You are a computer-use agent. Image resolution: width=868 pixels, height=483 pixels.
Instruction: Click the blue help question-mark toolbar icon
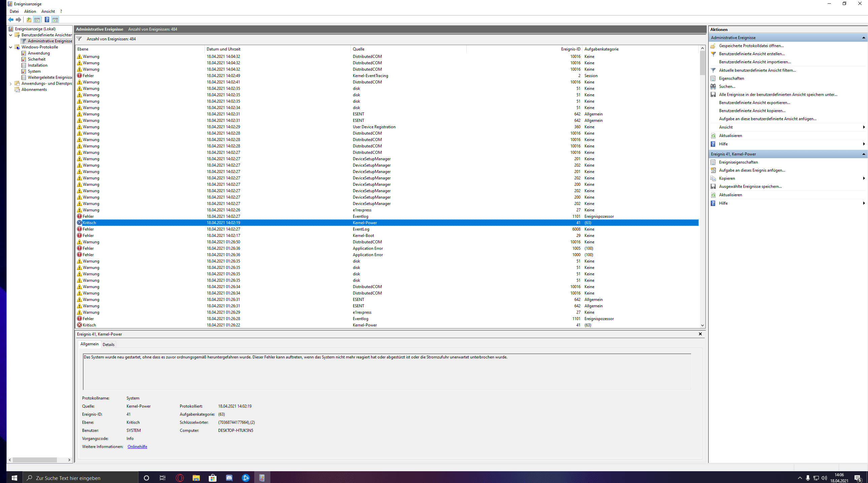click(47, 20)
